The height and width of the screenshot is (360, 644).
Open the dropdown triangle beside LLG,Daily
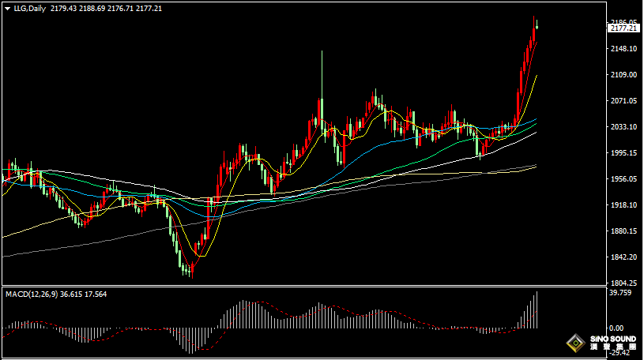(7, 8)
